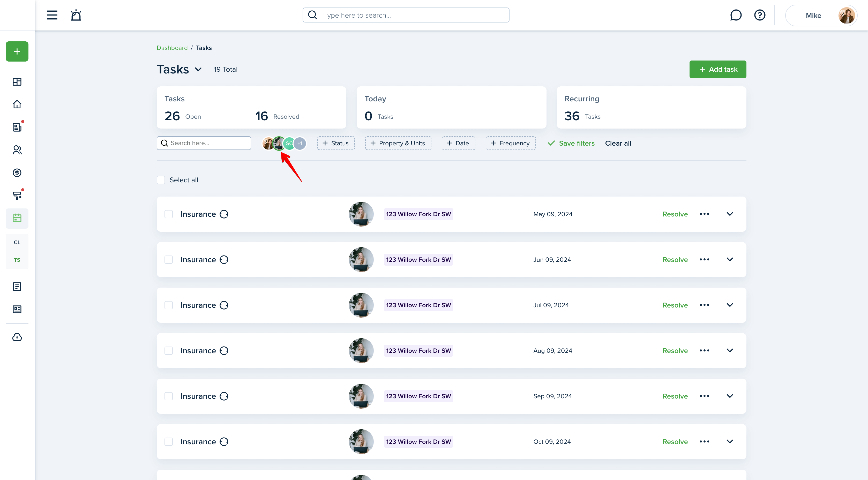Select the SC assignee avatar filter
Image resolution: width=868 pixels, height=480 pixels.
(289, 143)
